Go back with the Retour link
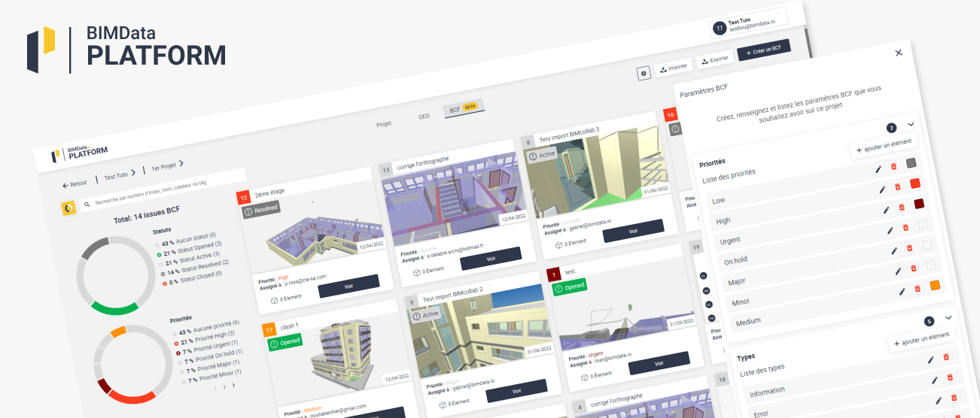 coord(75,183)
